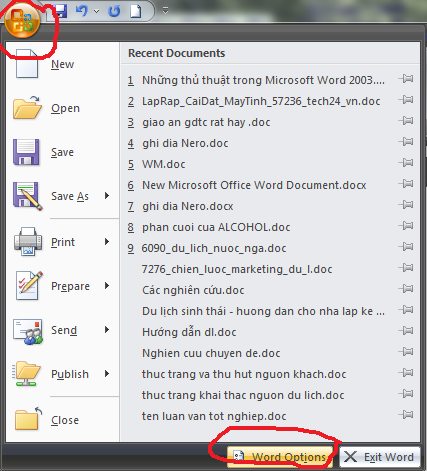Open recent file giao an gdtc rat hay .doc
The width and height of the screenshot is (427, 471).
pos(206,122)
